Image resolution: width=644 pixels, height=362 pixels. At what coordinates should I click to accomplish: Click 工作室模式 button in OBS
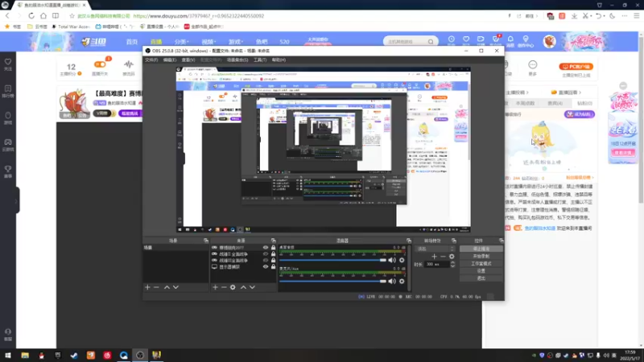click(x=481, y=264)
